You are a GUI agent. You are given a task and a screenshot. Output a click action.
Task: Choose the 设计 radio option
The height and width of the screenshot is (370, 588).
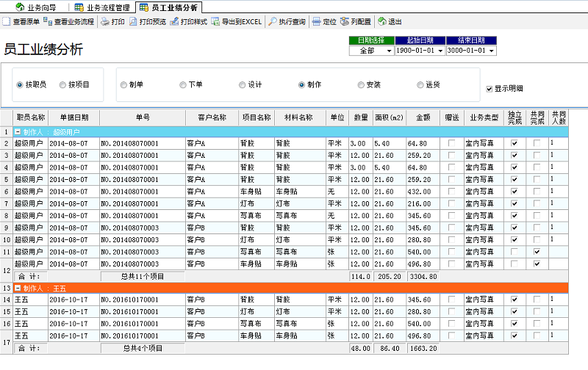point(243,85)
